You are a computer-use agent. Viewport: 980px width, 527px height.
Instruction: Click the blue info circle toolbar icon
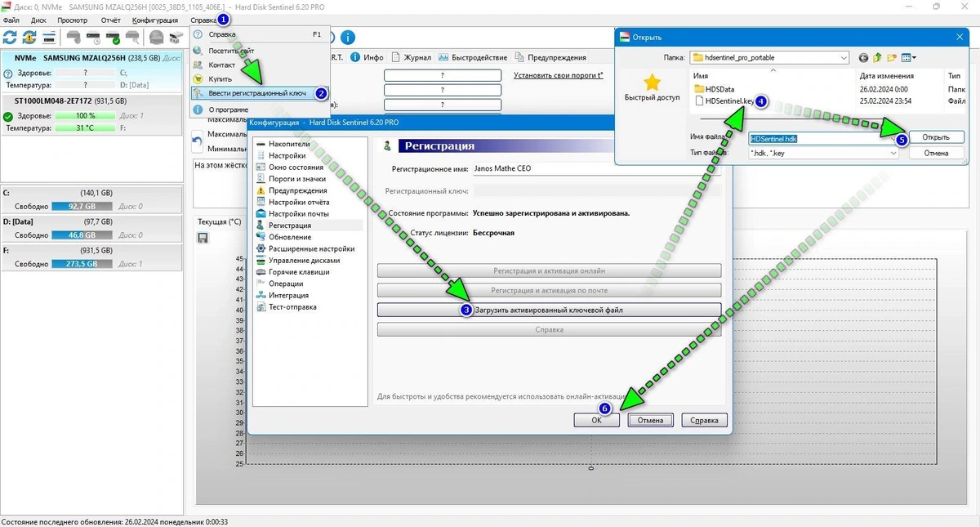[x=348, y=38]
